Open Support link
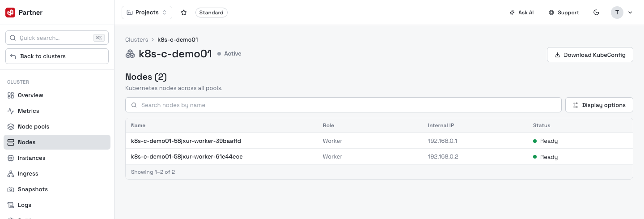This screenshot has width=644, height=219. (x=564, y=13)
